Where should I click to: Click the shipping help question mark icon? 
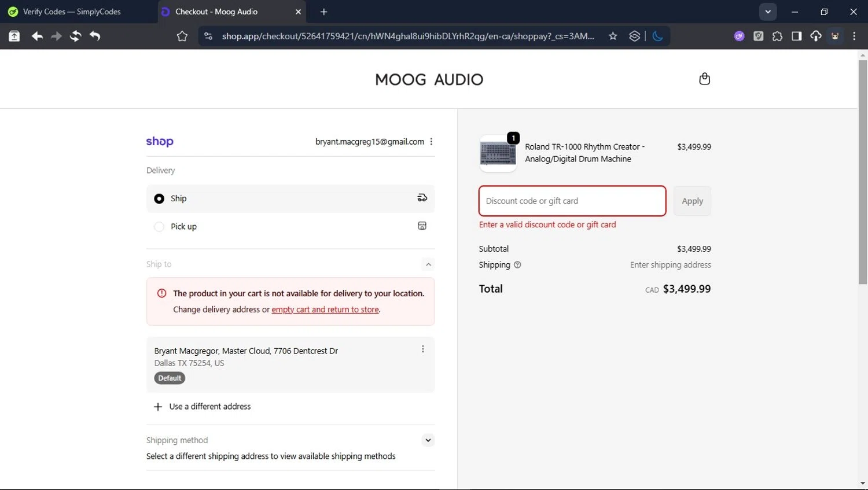pos(517,265)
